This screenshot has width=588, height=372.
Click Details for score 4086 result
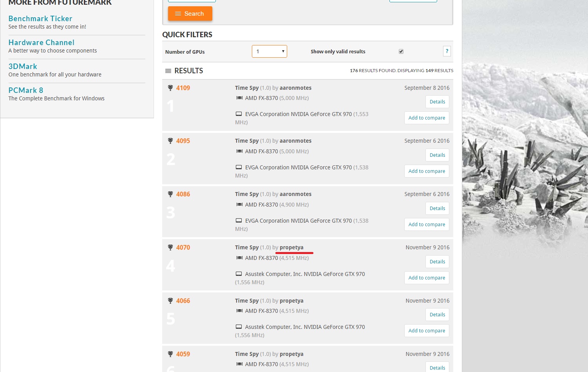coord(437,209)
